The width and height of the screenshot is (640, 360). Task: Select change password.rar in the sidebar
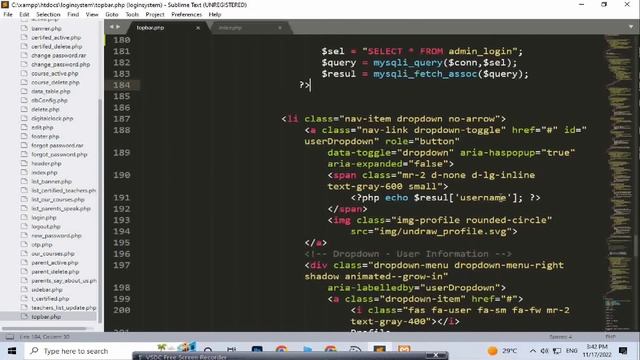[58, 56]
